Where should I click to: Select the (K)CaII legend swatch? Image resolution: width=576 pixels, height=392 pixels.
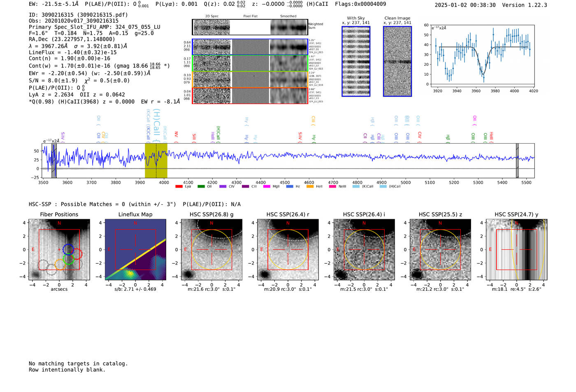pos(356,186)
